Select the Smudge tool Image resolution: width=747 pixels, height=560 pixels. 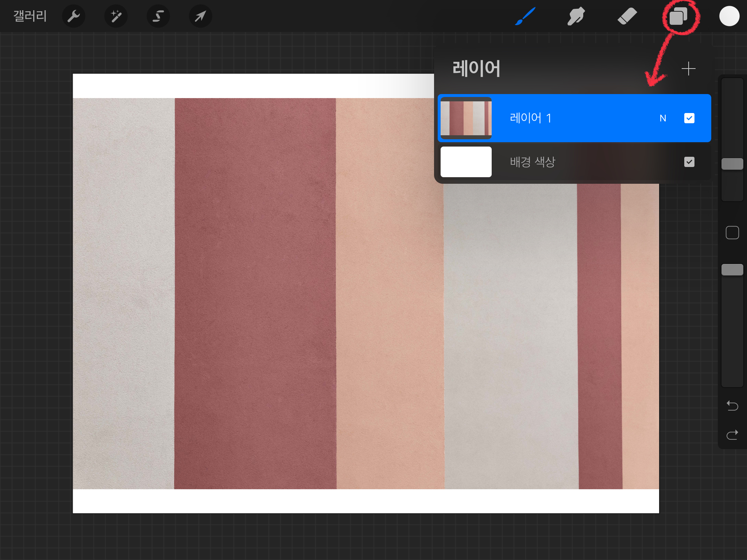point(576,16)
